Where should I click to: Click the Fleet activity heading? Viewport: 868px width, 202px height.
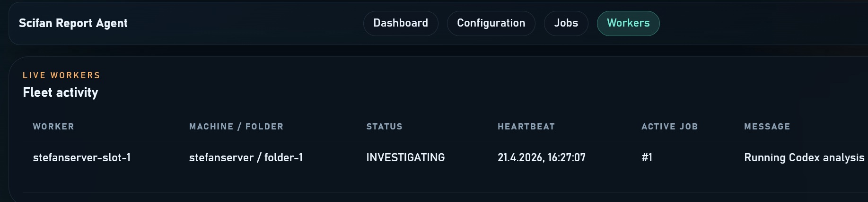pos(61,92)
